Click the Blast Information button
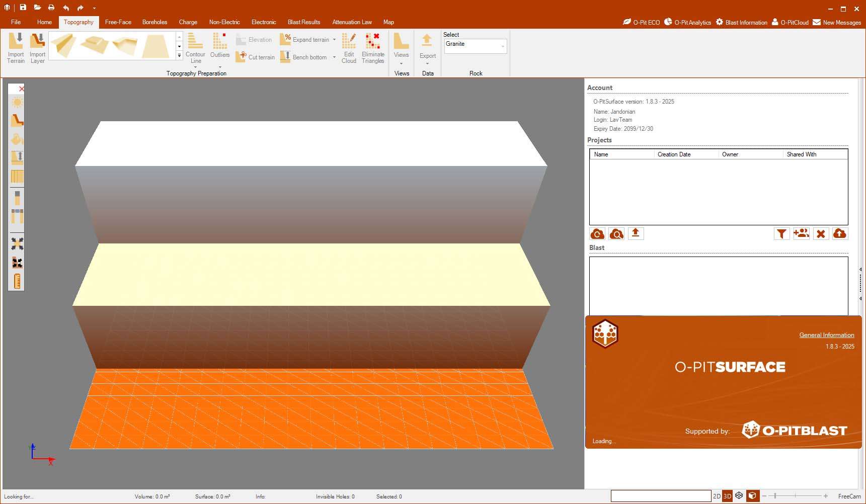The image size is (866, 504). 742,22
